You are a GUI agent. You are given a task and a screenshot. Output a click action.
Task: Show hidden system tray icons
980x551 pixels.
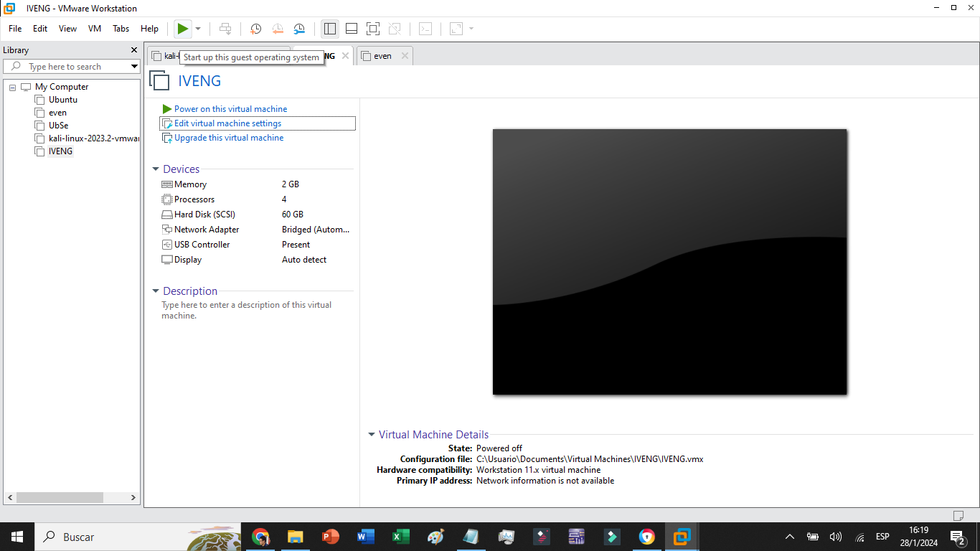pyautogui.click(x=790, y=537)
